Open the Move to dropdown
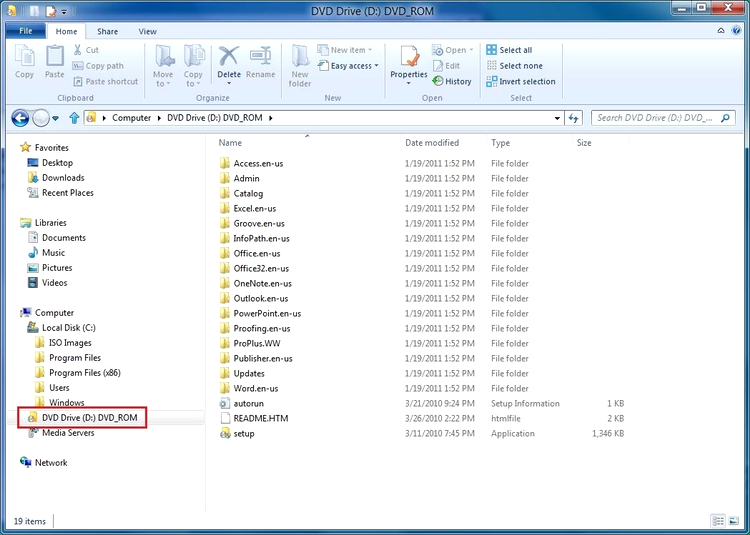 (163, 66)
